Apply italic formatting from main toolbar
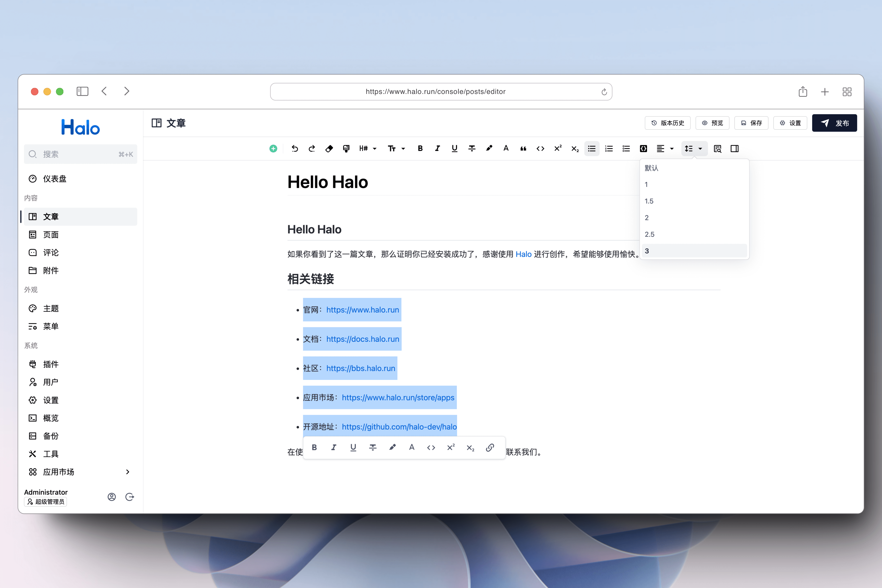Image resolution: width=882 pixels, height=588 pixels. coord(437,149)
